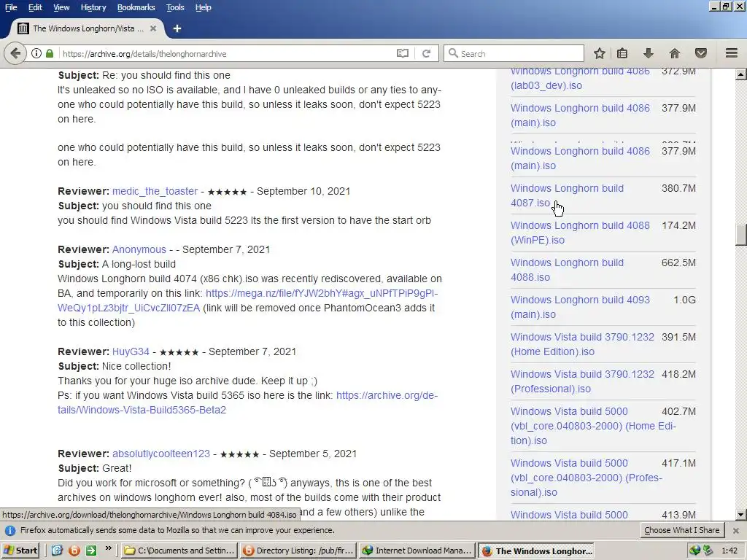The image size is (747, 560).
Task: Switch to Internet Download Manager taskbar window
Action: tap(417, 551)
